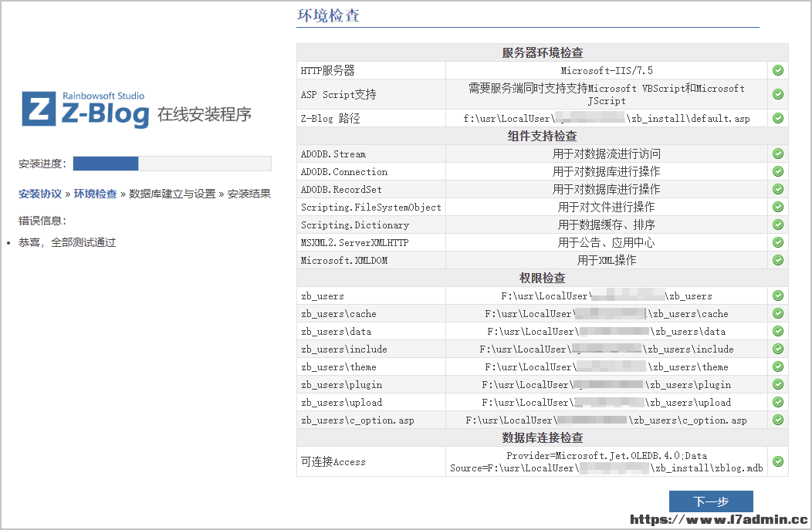Image resolution: width=812 pixels, height=530 pixels.
Task: Click the ADODB.Stream label cell
Action: click(370, 154)
